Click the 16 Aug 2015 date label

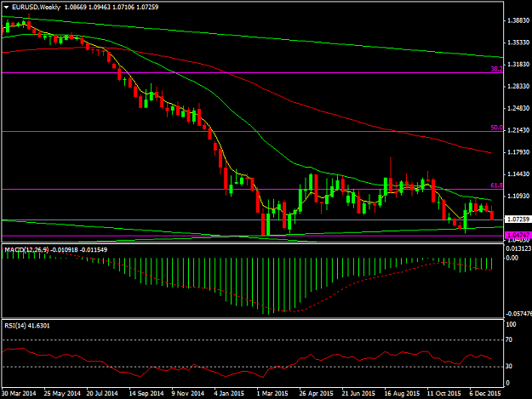402,393
